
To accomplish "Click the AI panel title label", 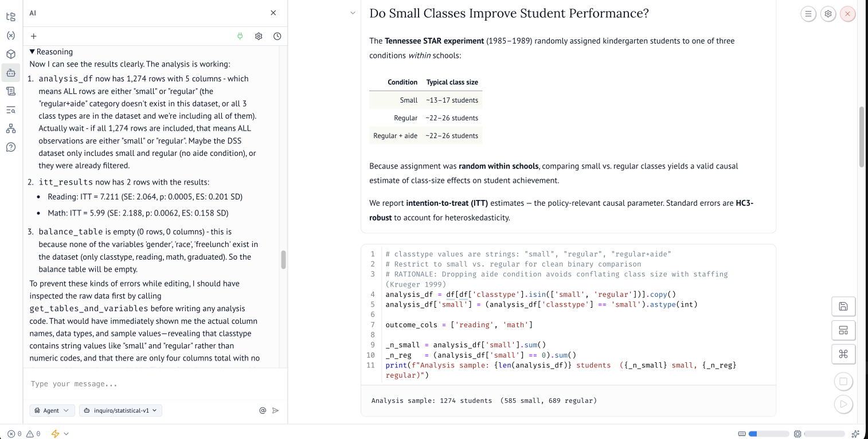I will click(33, 13).
